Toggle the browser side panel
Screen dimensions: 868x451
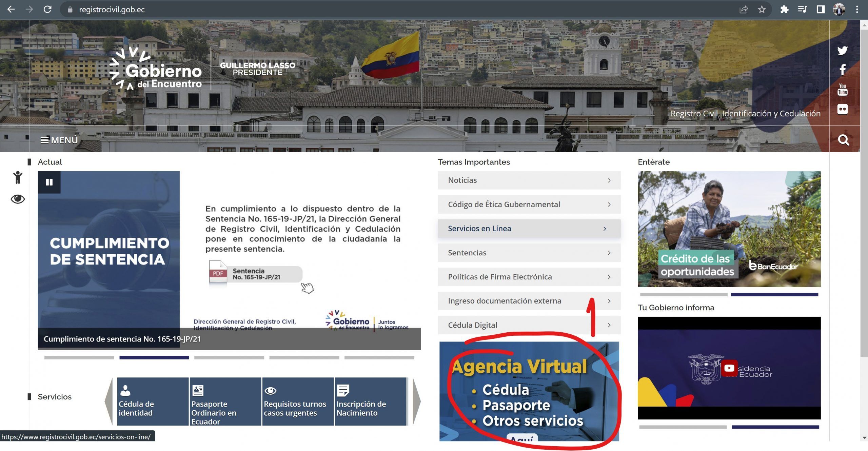coord(821,9)
